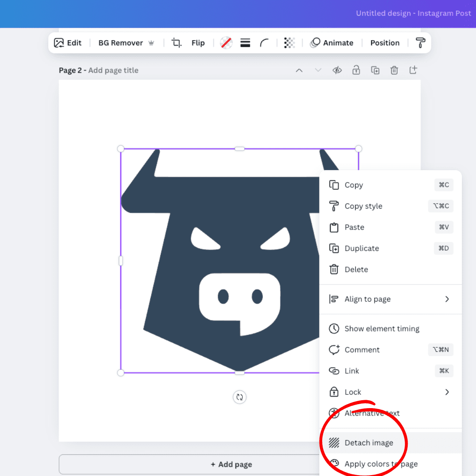
Task: Hide page 2 with the eye icon
Action: tap(337, 70)
